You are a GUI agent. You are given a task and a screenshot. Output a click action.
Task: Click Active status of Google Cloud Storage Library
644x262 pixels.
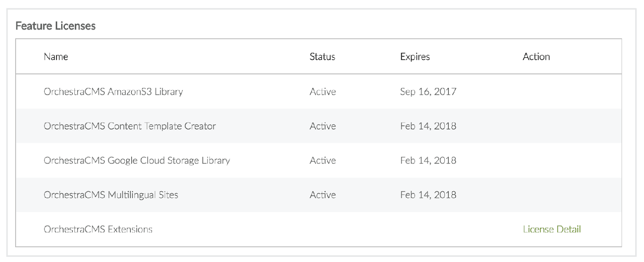tap(322, 161)
